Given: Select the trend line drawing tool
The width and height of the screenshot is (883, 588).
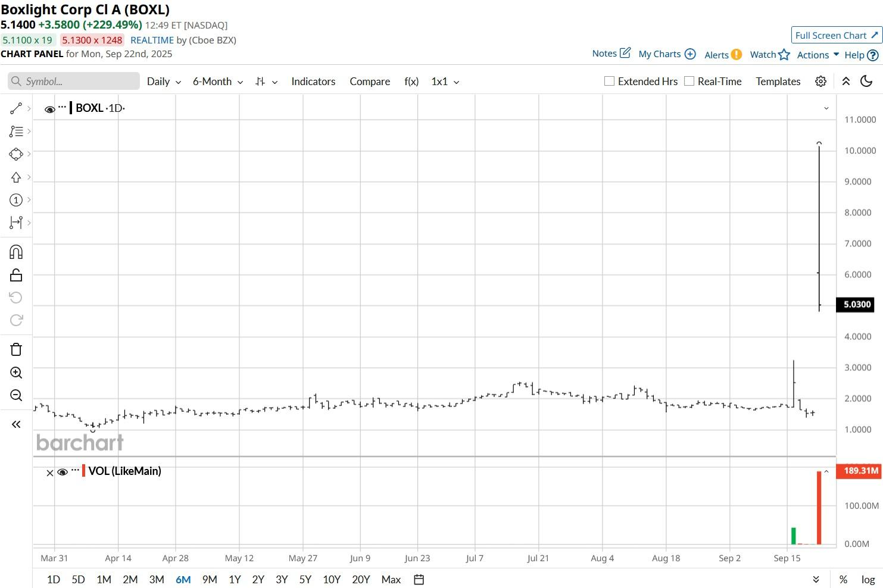Looking at the screenshot, I should point(16,108).
